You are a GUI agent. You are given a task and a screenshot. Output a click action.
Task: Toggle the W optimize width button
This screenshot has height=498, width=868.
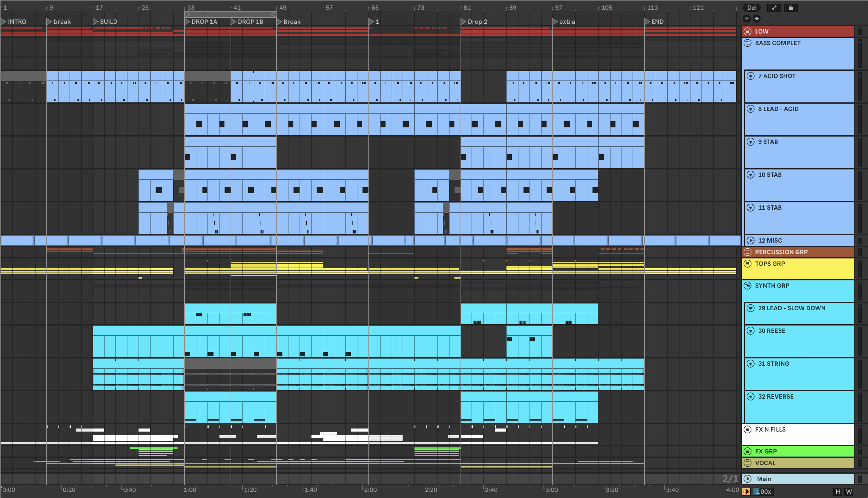[849, 492]
